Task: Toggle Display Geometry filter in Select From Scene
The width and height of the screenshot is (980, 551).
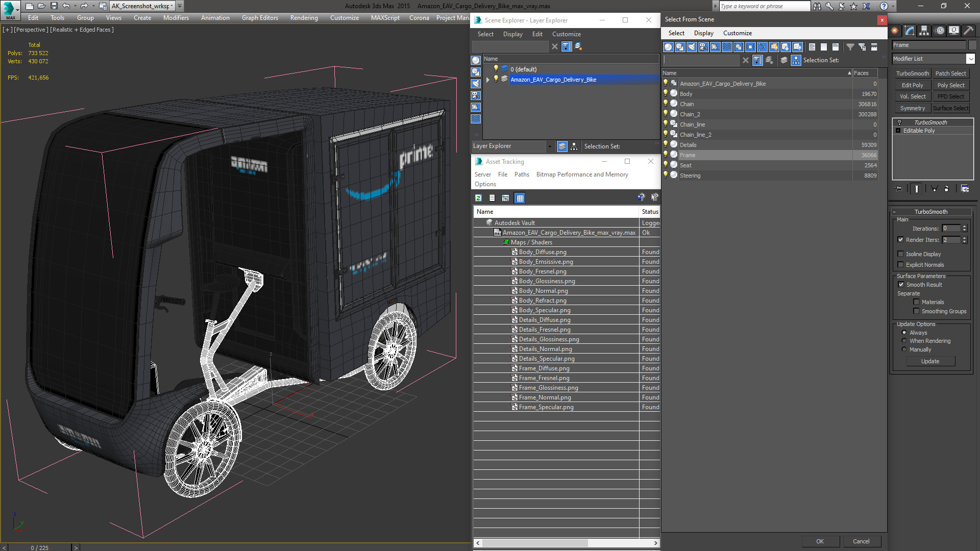Action: click(x=668, y=47)
